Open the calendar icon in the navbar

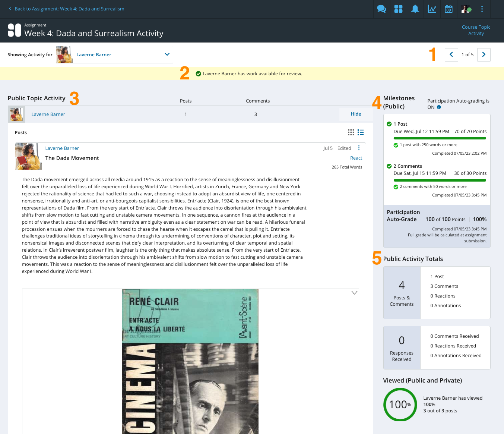[448, 9]
